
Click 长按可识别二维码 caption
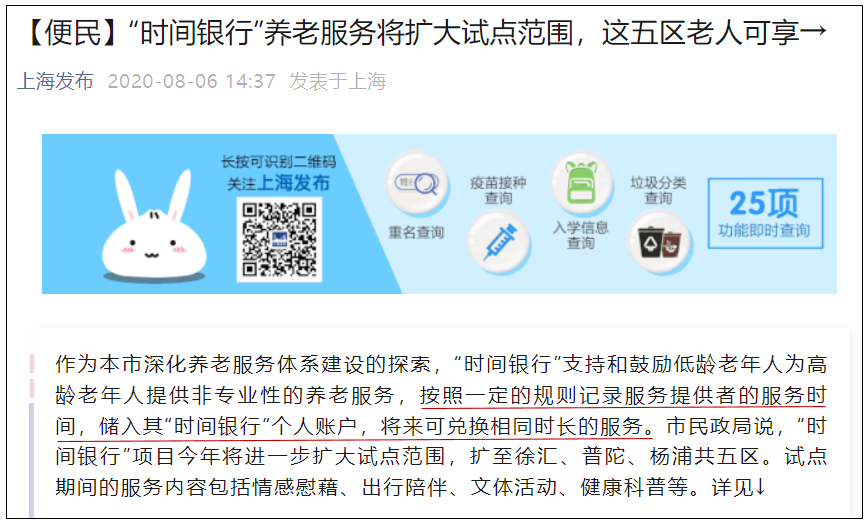278,162
